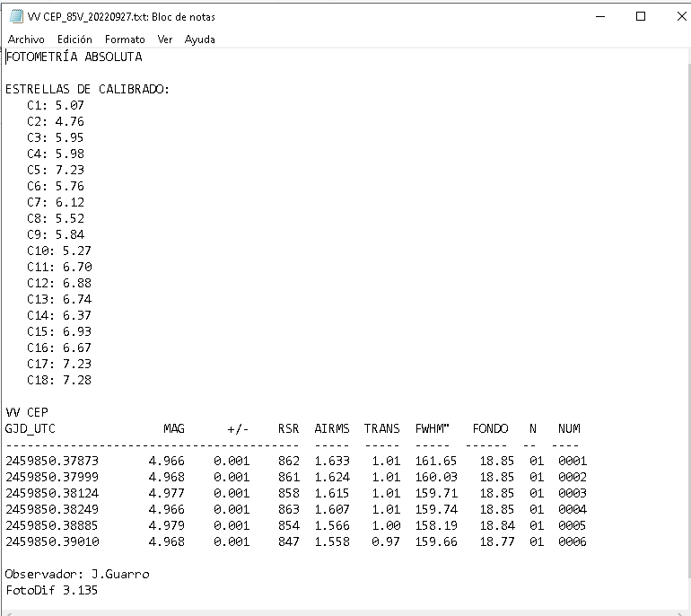Click the FWHM" column header text
The image size is (691, 616).
433,428
